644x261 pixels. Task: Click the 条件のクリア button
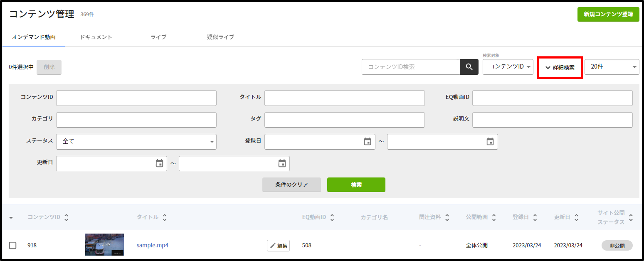pos(291,185)
